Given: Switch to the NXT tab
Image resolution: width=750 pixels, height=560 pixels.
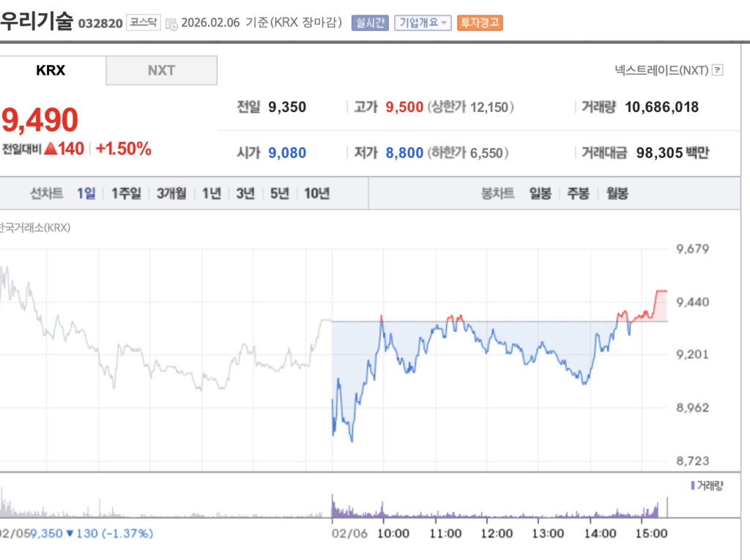Looking at the screenshot, I should (161, 70).
